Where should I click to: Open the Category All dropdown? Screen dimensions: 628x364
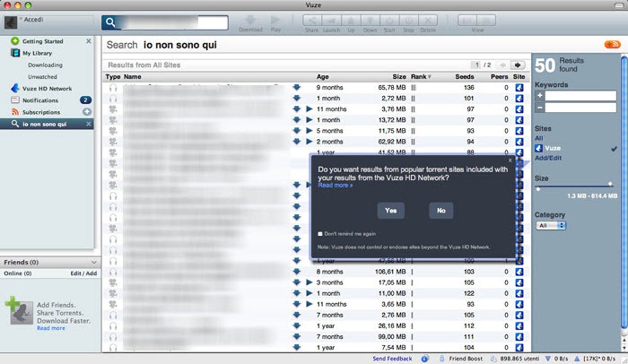tap(551, 226)
